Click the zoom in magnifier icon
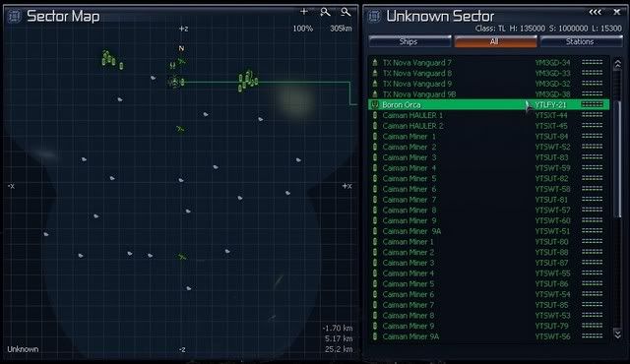 [x=325, y=13]
